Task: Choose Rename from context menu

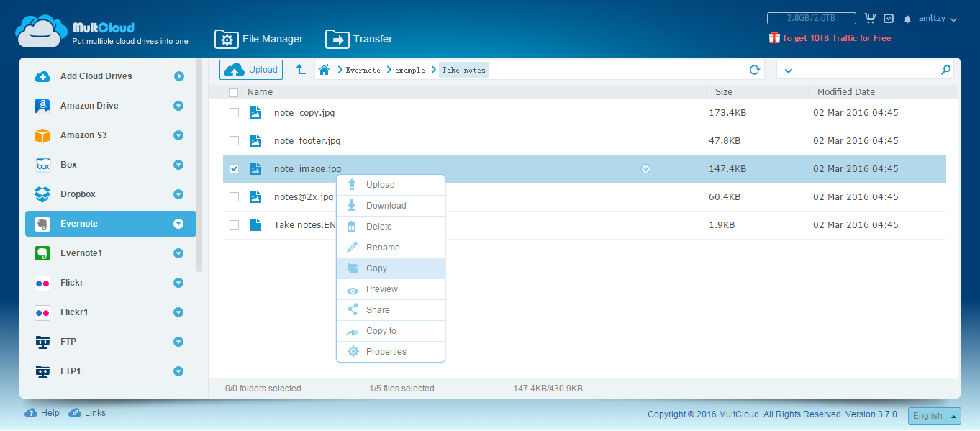Action: [x=391, y=248]
